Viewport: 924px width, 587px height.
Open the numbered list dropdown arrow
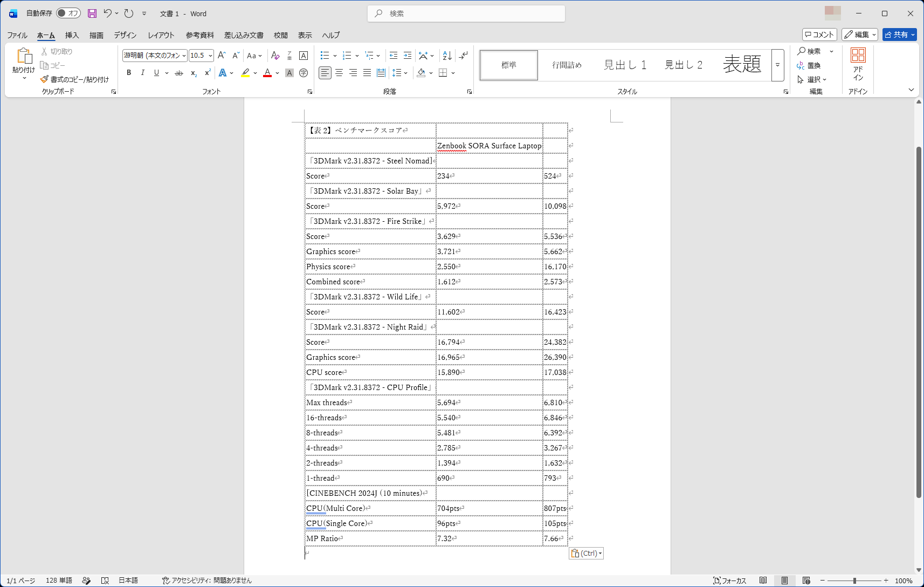(x=357, y=56)
